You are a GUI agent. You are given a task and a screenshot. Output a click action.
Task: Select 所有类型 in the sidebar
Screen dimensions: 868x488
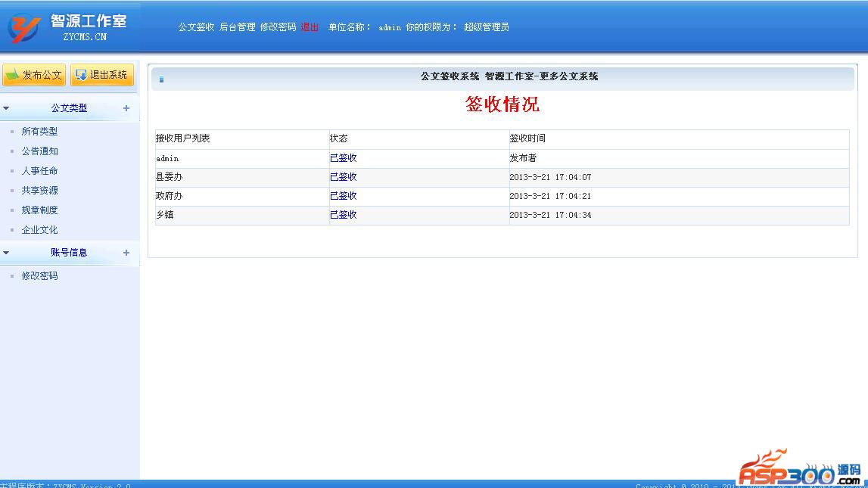click(39, 132)
